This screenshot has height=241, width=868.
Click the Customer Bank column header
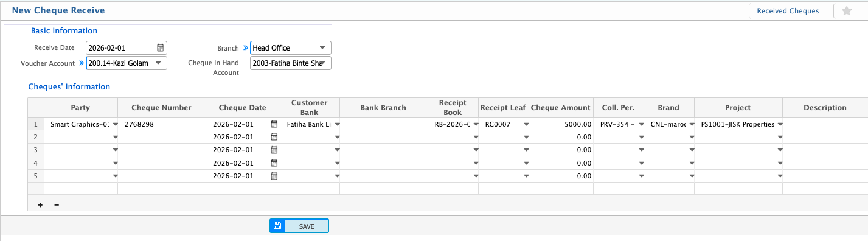click(310, 108)
